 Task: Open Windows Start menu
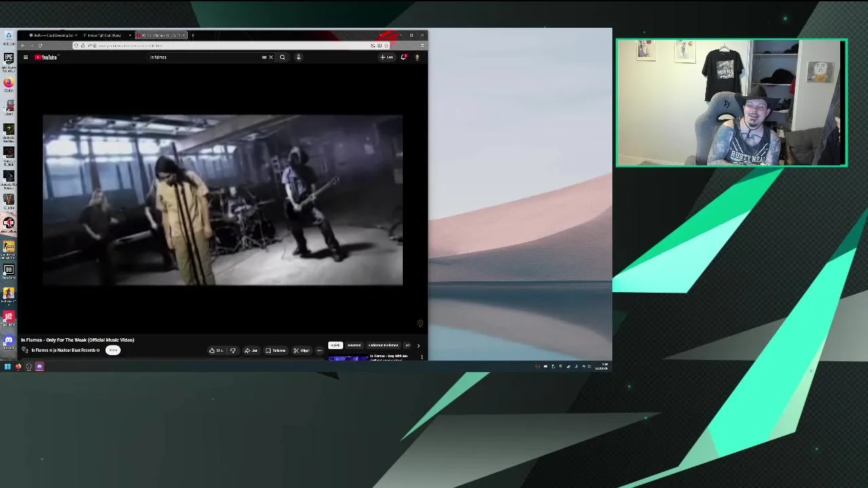[7, 367]
